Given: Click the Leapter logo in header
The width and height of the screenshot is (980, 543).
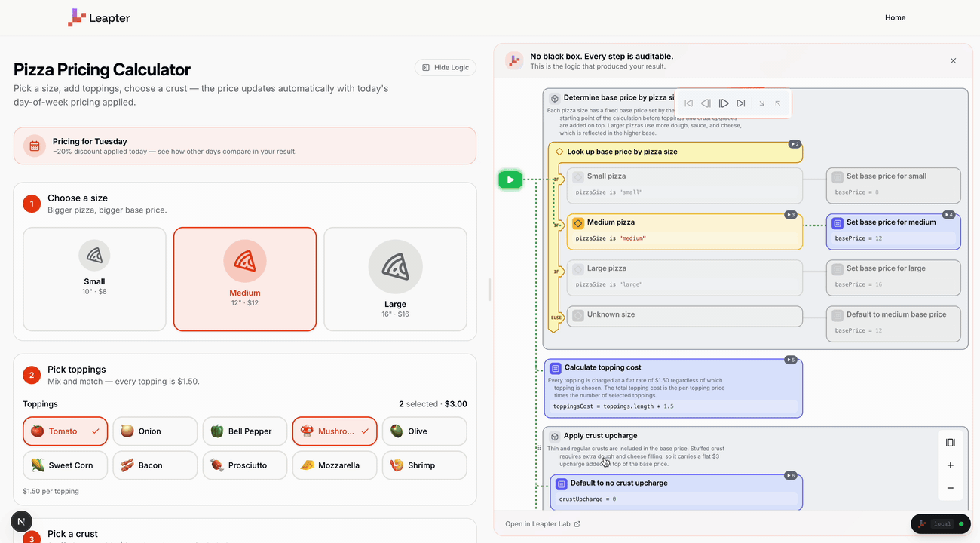Looking at the screenshot, I should (99, 18).
